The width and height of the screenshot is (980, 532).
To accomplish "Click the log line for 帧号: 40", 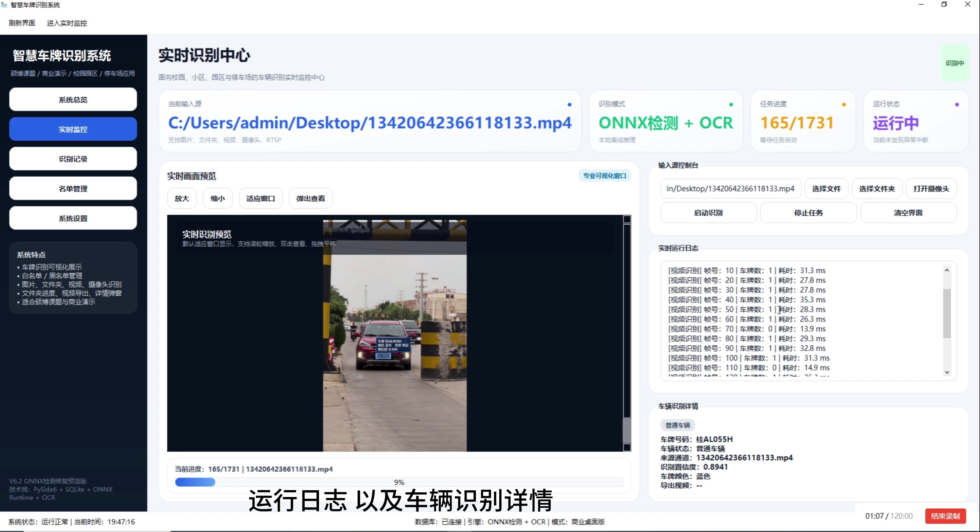I will point(747,300).
